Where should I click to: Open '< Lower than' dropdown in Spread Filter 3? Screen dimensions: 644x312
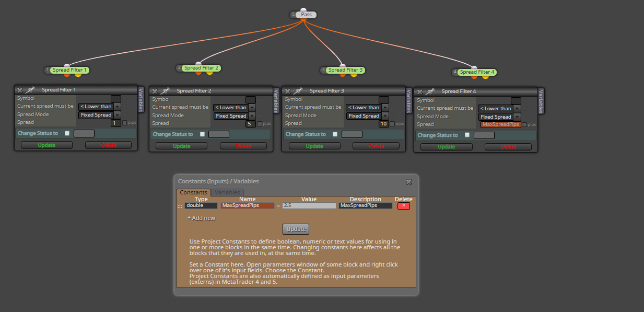367,108
